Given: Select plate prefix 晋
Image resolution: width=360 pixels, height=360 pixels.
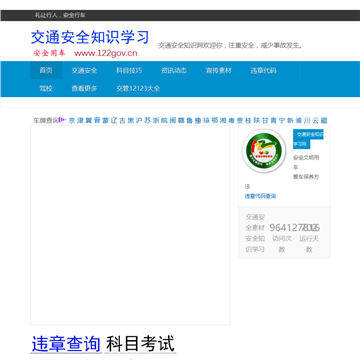Looking at the screenshot, I should (97, 120).
